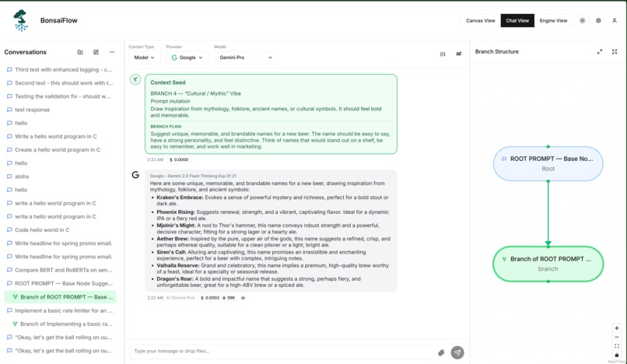Screen dimensions: 627x364
Task: Click the 'Conversations' sidebar heading
Action: pos(25,52)
